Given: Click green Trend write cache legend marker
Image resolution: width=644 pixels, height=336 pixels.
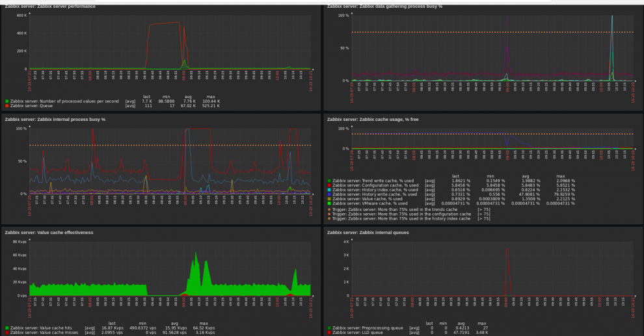Looking at the screenshot, I should 329,180.
